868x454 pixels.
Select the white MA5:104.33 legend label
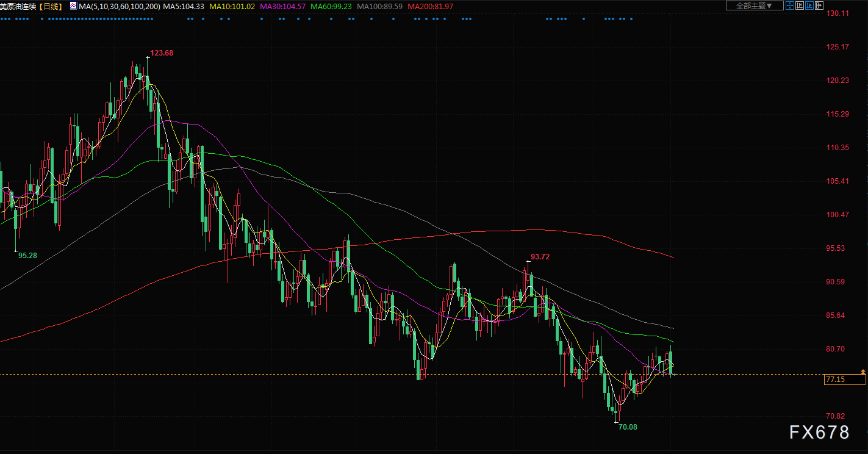tap(184, 6)
